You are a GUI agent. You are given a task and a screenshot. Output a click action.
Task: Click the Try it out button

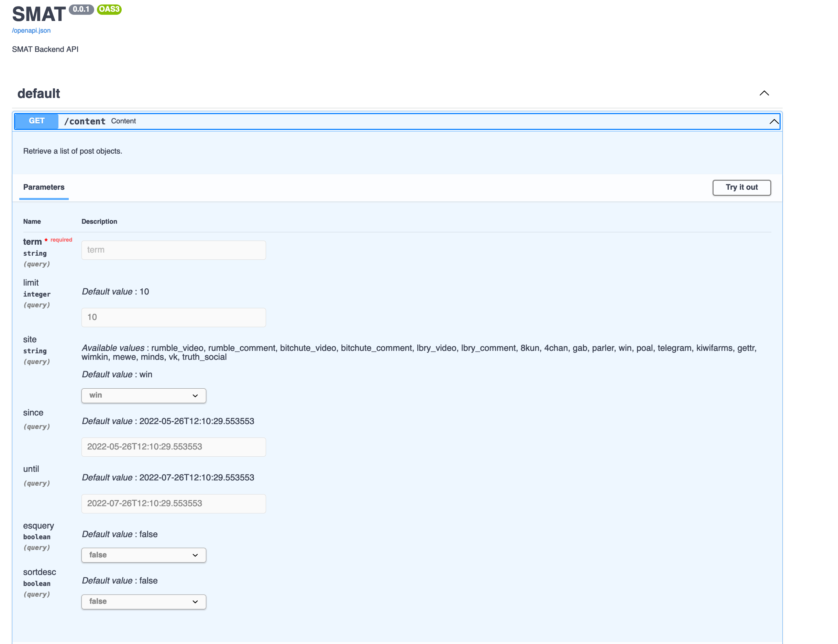(741, 187)
